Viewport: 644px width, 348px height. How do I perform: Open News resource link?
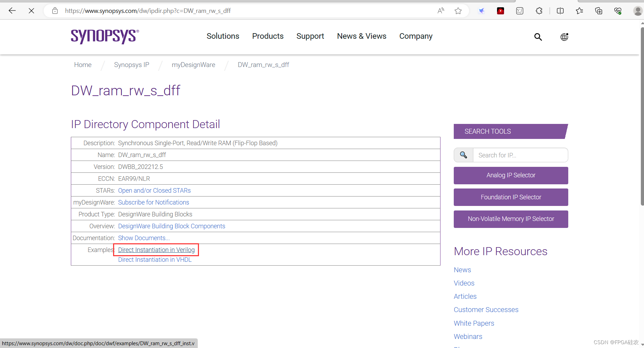(462, 270)
